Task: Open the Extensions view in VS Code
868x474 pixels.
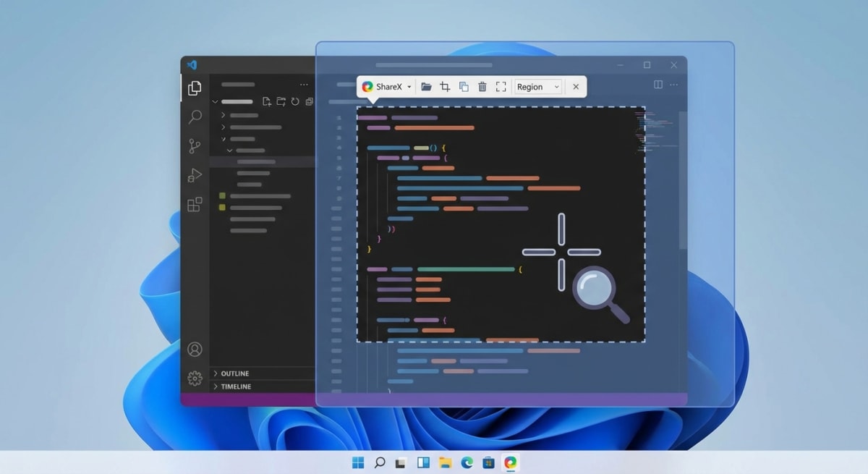Action: click(x=193, y=204)
